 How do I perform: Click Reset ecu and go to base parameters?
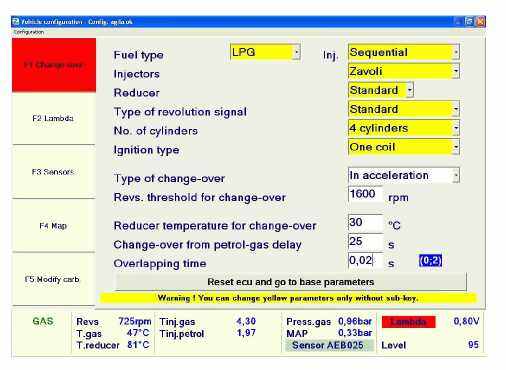[290, 282]
